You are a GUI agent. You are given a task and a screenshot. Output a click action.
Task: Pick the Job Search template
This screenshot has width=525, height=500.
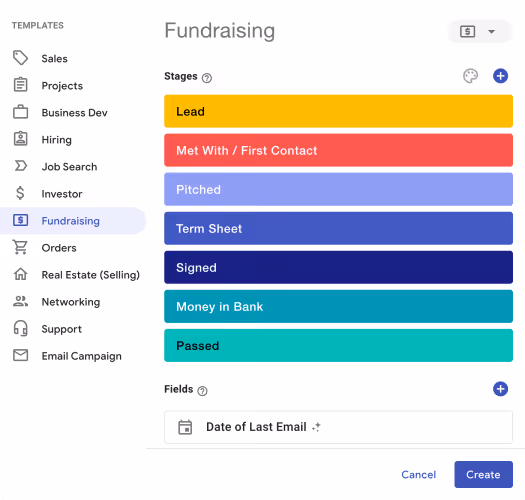coord(73,166)
